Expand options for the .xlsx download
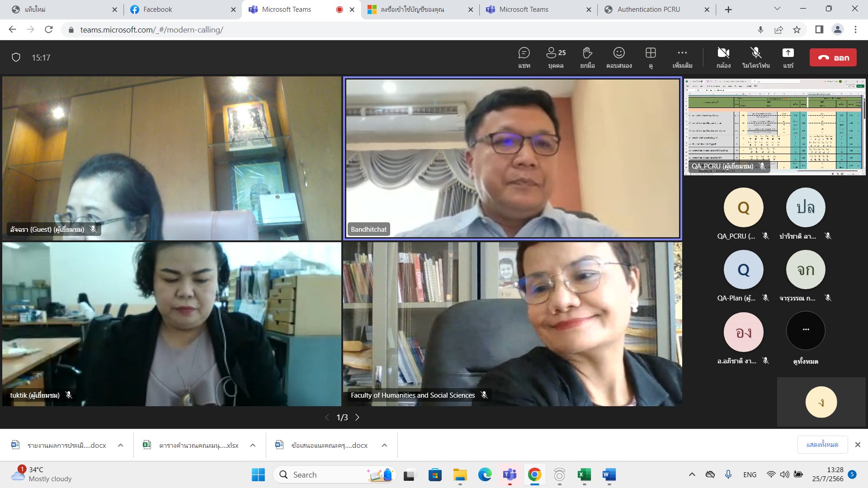 coord(253,446)
